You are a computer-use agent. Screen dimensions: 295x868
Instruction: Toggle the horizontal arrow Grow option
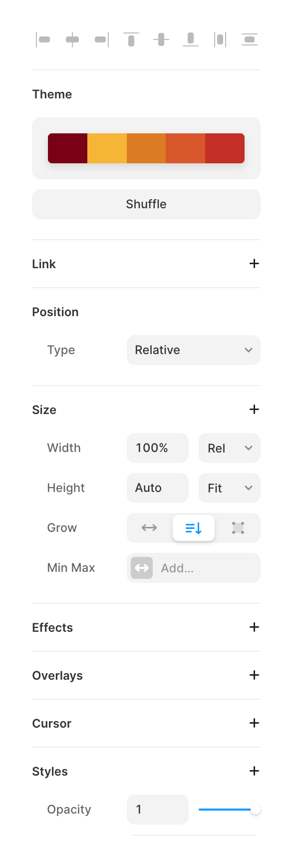coord(149,527)
